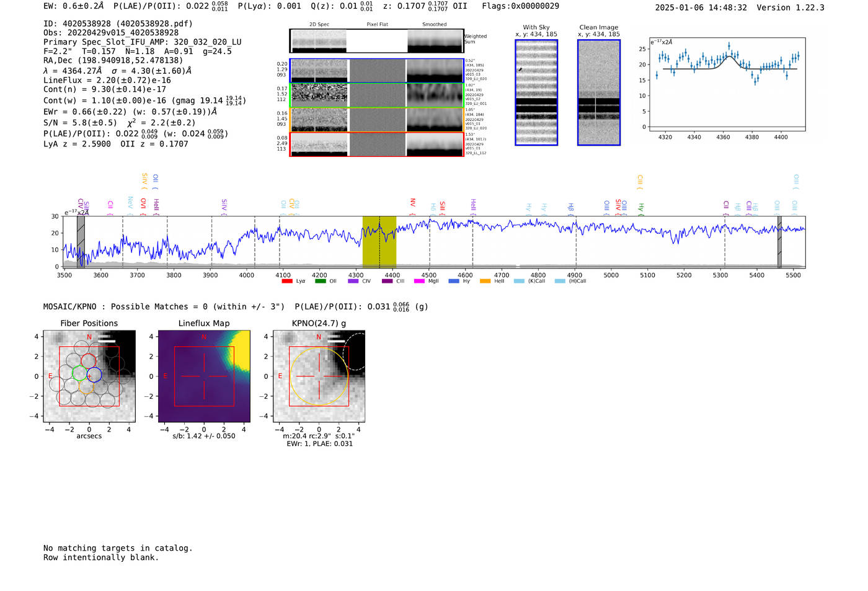
Task: Click the 'Row intentionally blank.' text
Action: point(101,558)
